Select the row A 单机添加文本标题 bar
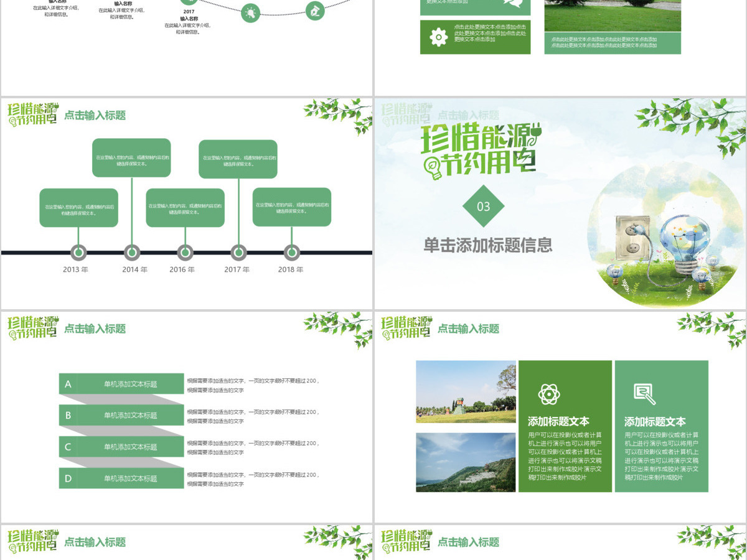Viewport: 747px width, 560px height. [121, 384]
